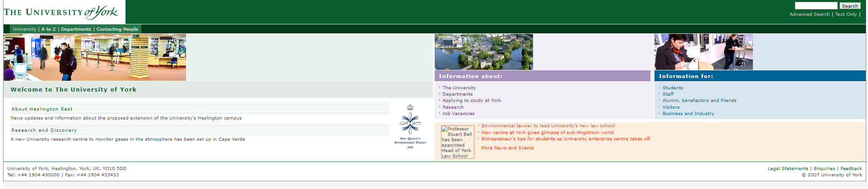Viewport: 868px width, 189px height.
Task: Visit More News and Events
Action: point(507,148)
